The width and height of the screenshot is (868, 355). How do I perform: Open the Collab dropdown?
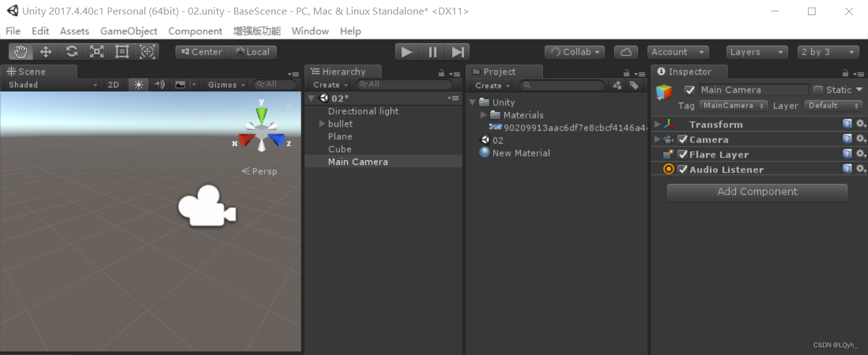[575, 52]
